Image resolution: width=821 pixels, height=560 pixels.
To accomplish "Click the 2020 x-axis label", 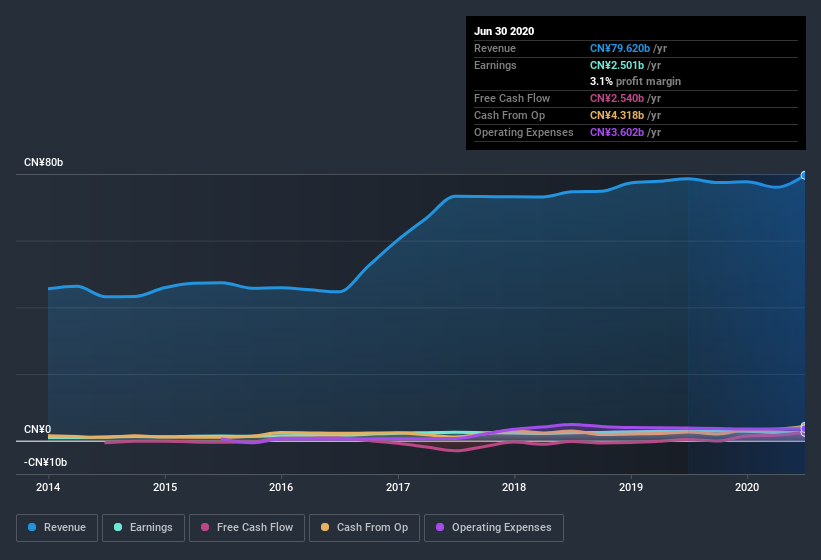I will coord(747,487).
